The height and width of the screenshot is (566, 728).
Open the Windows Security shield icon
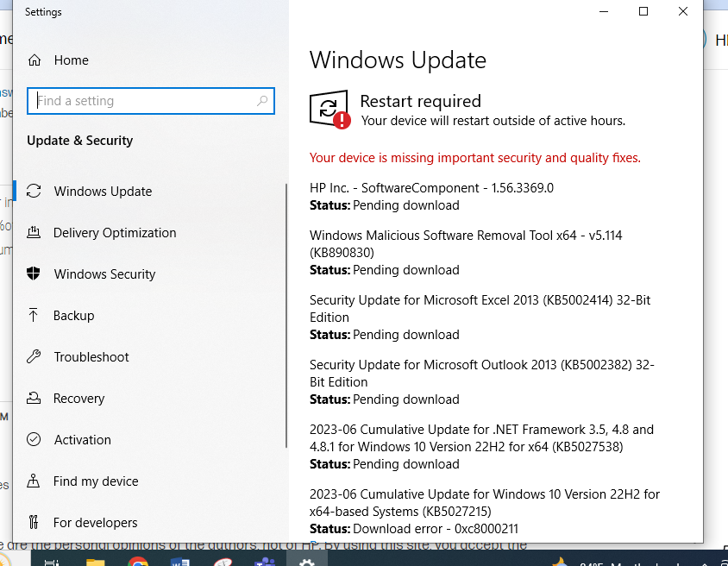[33, 274]
